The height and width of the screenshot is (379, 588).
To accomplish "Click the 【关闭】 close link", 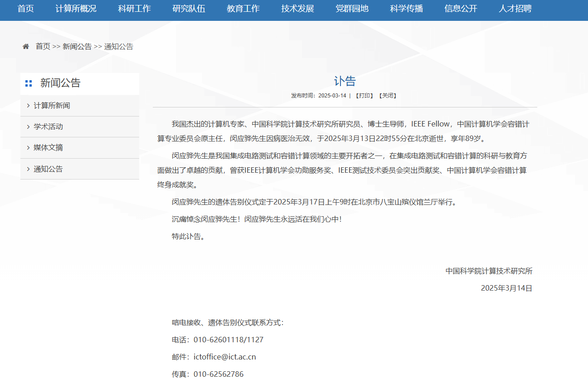I will click(387, 96).
